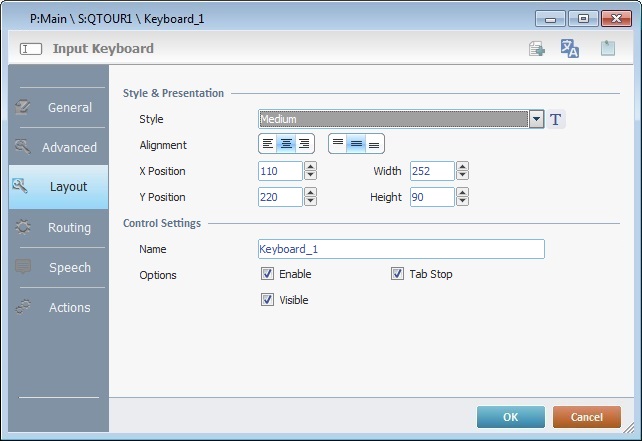Viewport: 642px width, 441px height.
Task: Open the Routing tab
Action: tap(58, 228)
